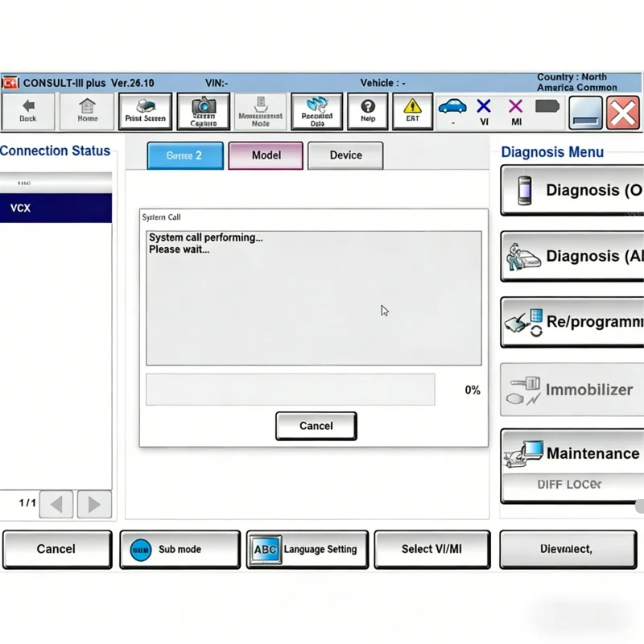Open Measurement Mode
Screen dimensions: 644x644
click(x=259, y=111)
